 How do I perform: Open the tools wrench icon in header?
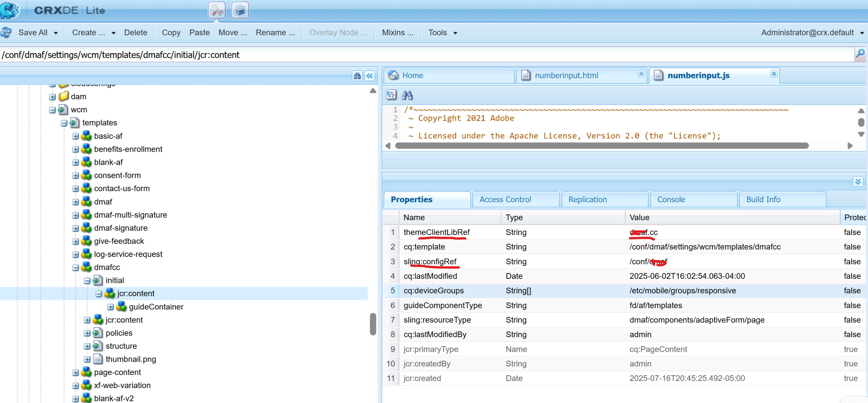tap(217, 10)
